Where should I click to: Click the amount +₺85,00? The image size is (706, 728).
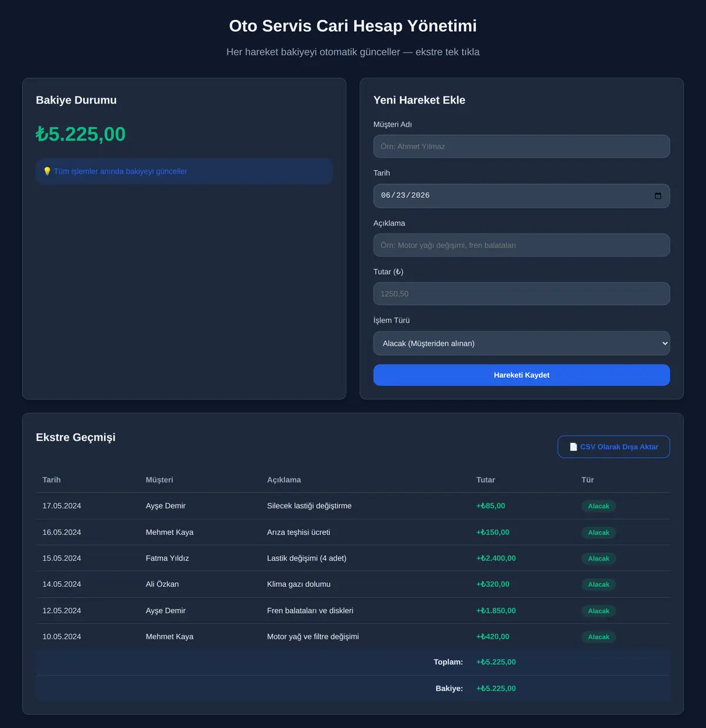coord(491,506)
